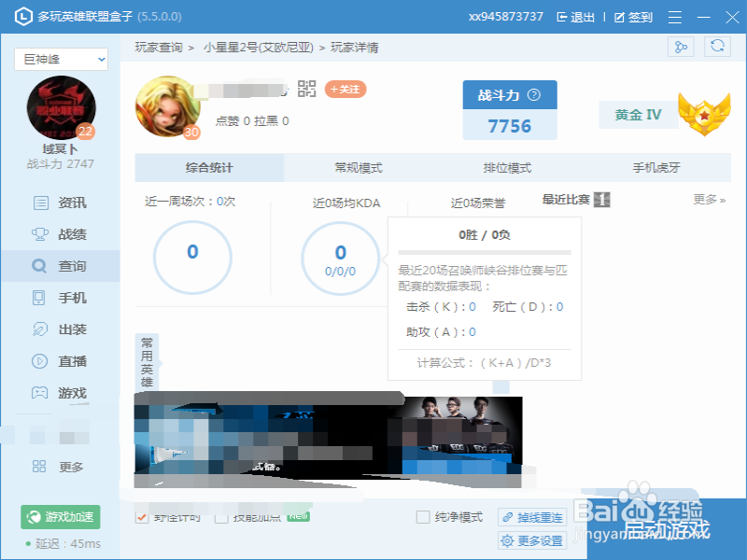Click the refresh icon in breadcrumb bar

717,47
